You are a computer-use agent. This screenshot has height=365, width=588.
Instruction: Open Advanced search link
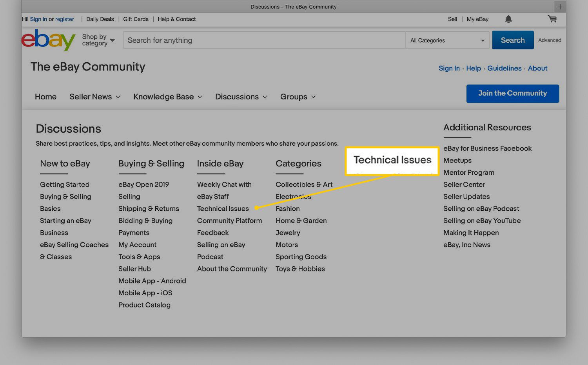pos(550,40)
